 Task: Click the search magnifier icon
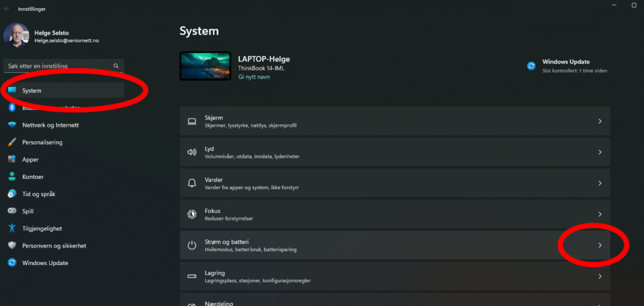[116, 66]
